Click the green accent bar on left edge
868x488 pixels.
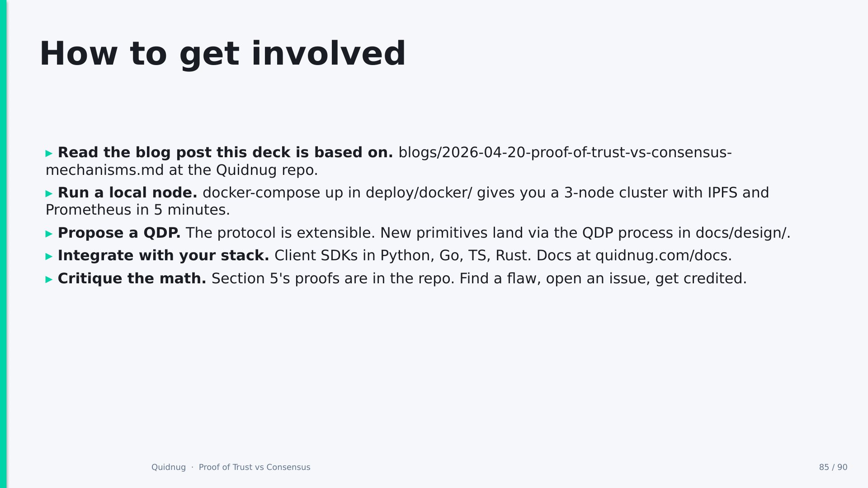click(3, 244)
